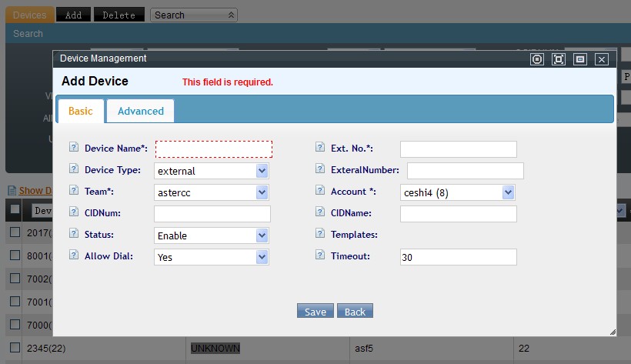Open the Device Type dropdown
This screenshot has height=364, width=631.
click(262, 171)
